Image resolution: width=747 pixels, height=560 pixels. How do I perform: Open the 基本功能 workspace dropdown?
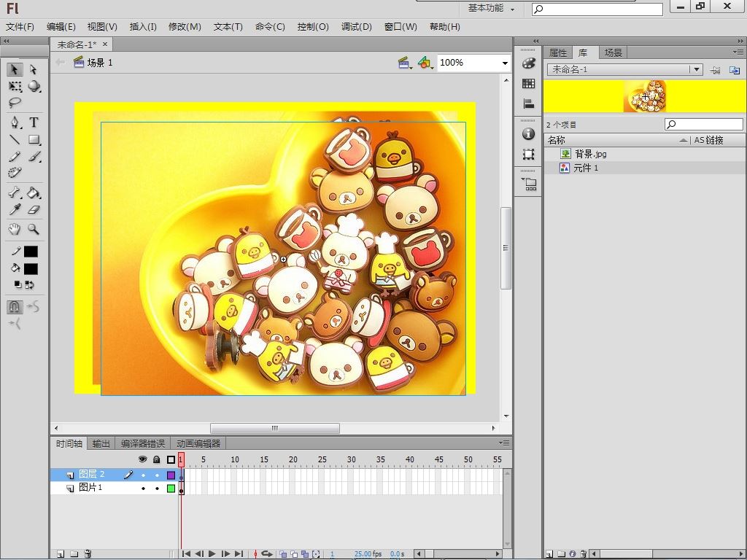[x=491, y=8]
